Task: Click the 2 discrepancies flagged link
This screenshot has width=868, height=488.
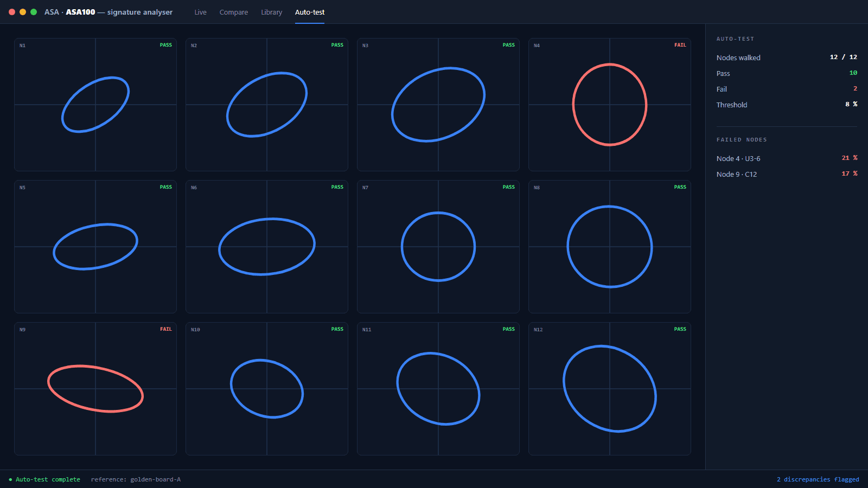Action: tap(818, 479)
